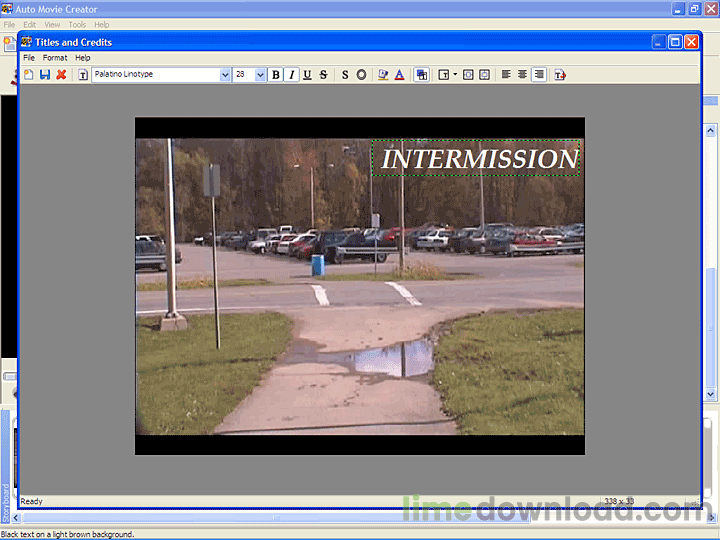Minimize the Titles and Credits window
The height and width of the screenshot is (540, 720).
[x=658, y=42]
